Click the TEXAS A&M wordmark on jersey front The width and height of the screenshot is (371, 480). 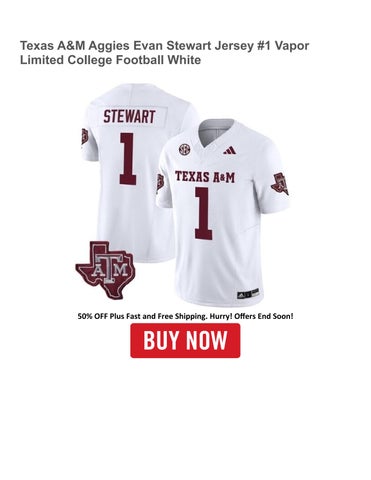coord(205,177)
